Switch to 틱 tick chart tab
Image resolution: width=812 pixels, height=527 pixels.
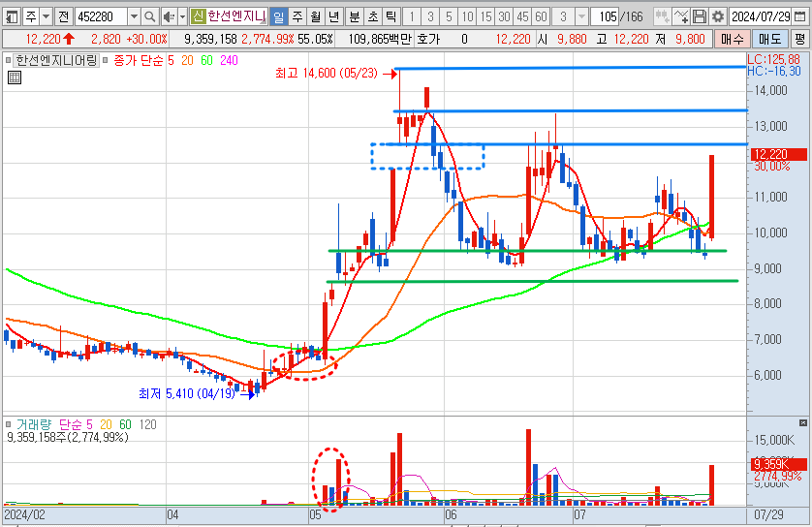click(391, 17)
